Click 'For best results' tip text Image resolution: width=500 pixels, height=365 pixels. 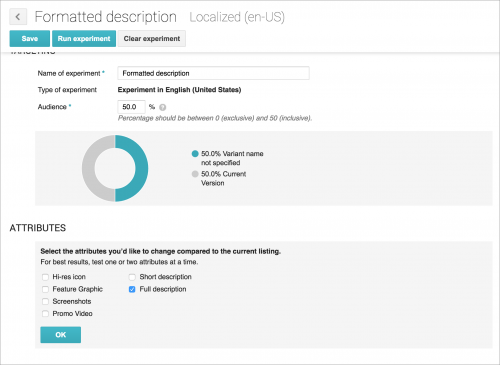(x=119, y=262)
